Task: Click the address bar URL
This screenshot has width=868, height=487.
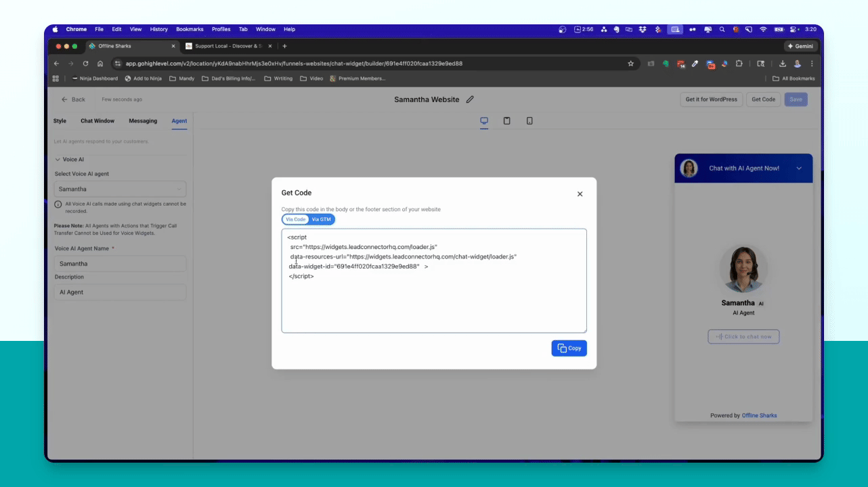Action: point(294,64)
